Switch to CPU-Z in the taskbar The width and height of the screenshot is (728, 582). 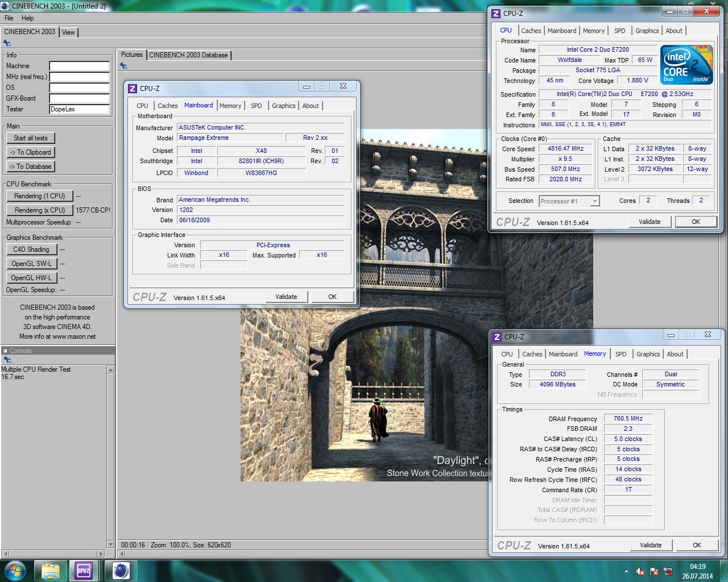coord(84,571)
